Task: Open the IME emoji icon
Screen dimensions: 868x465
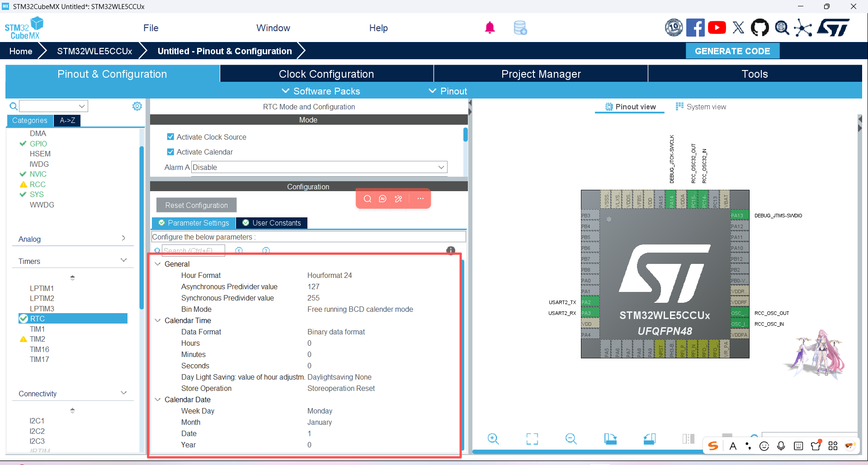Action: pos(764,446)
